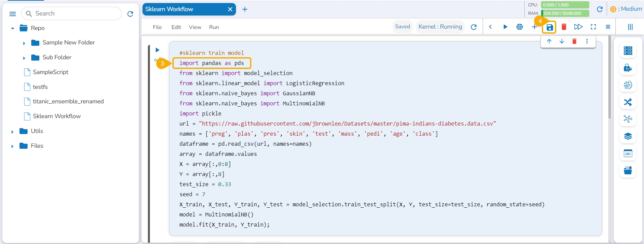Open the Run menu

[x=214, y=27]
